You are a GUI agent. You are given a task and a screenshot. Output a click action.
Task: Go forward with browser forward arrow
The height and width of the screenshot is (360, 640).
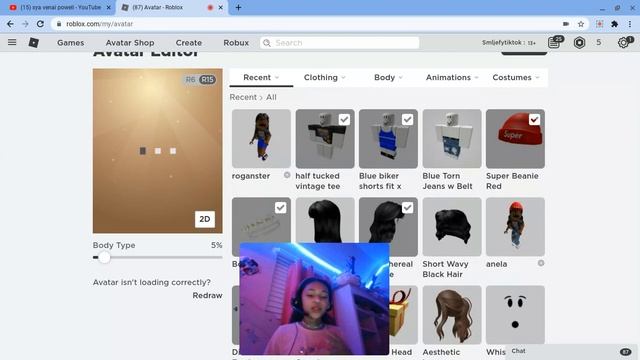coord(25,24)
